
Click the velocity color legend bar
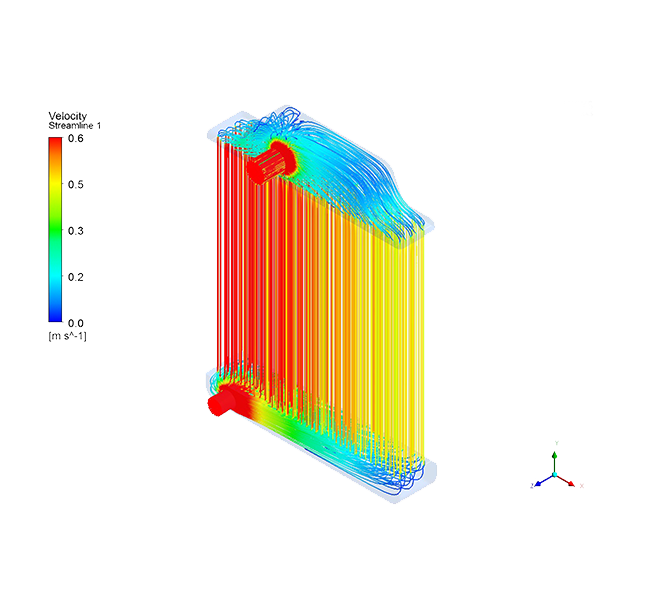point(55,229)
